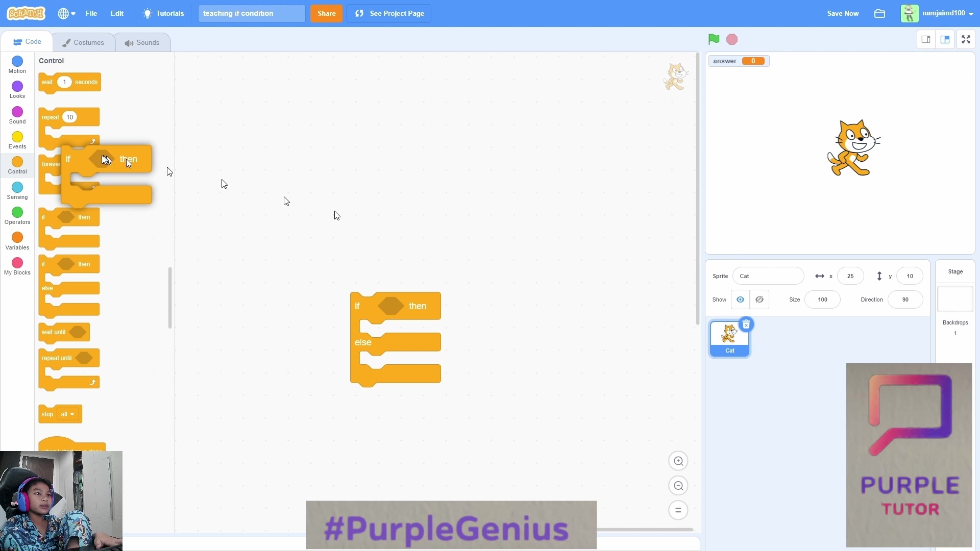Zoom in the workspace

click(x=678, y=461)
